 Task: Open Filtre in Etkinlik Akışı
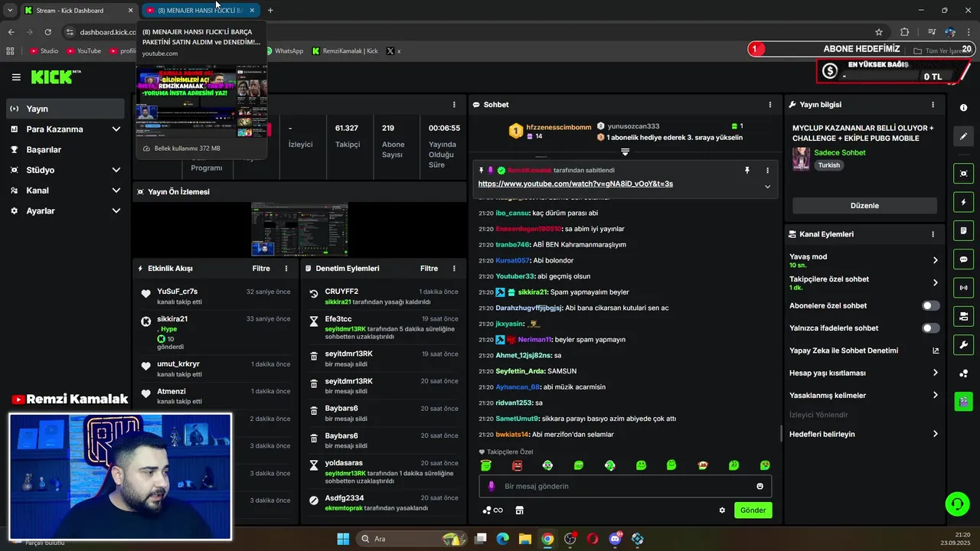(x=261, y=269)
